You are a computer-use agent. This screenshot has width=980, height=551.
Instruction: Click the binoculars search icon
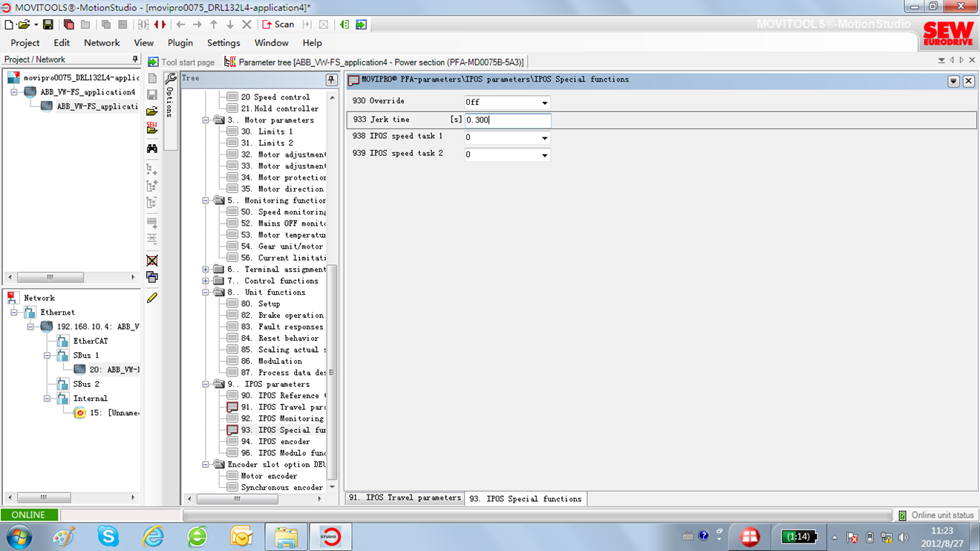(152, 149)
